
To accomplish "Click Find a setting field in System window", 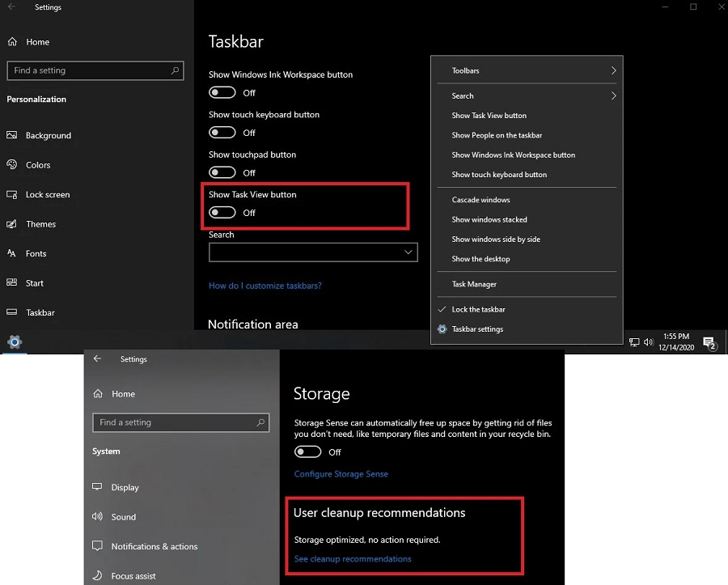I will coord(181,422).
